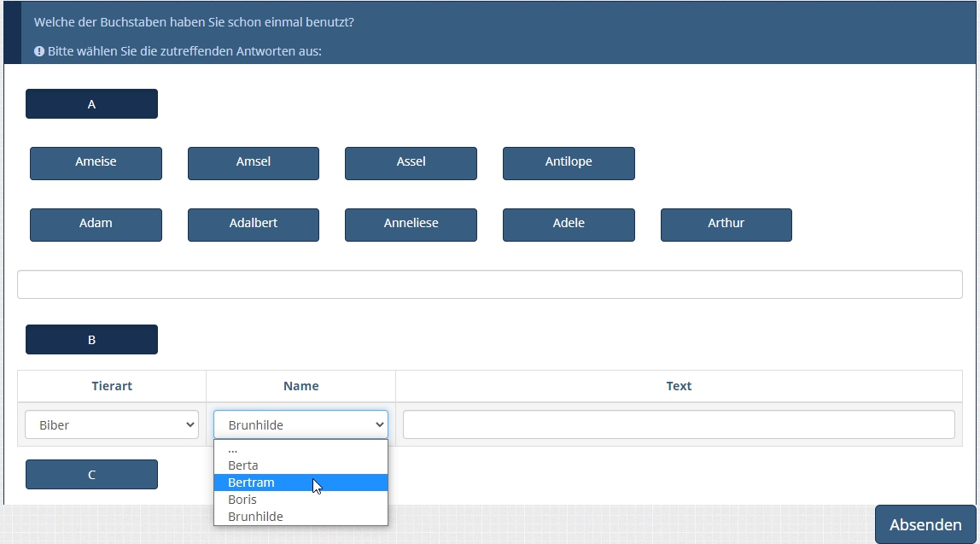
Task: Select the Amsel answer button
Action: 254,163
